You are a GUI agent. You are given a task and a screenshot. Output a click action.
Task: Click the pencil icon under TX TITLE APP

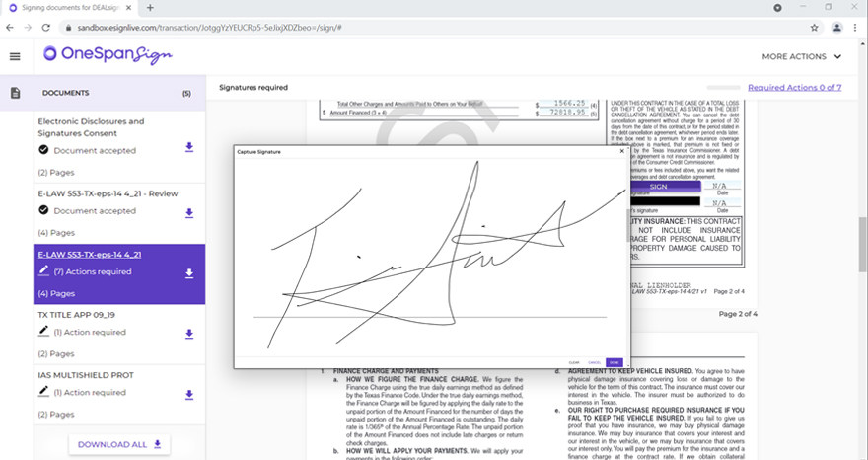pyautogui.click(x=43, y=331)
